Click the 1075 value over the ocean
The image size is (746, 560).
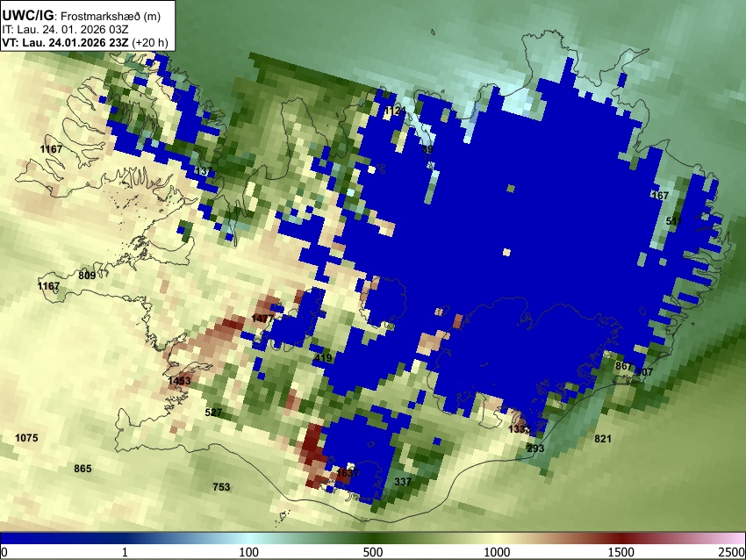(26, 438)
